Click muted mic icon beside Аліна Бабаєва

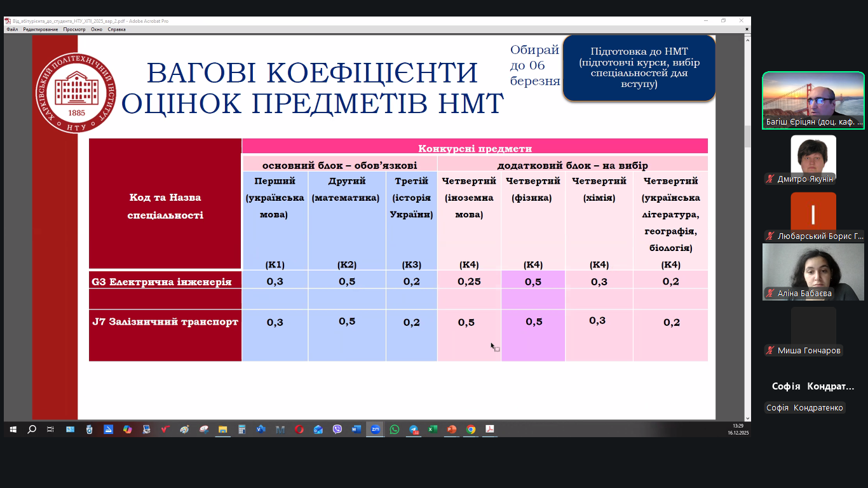(x=770, y=294)
